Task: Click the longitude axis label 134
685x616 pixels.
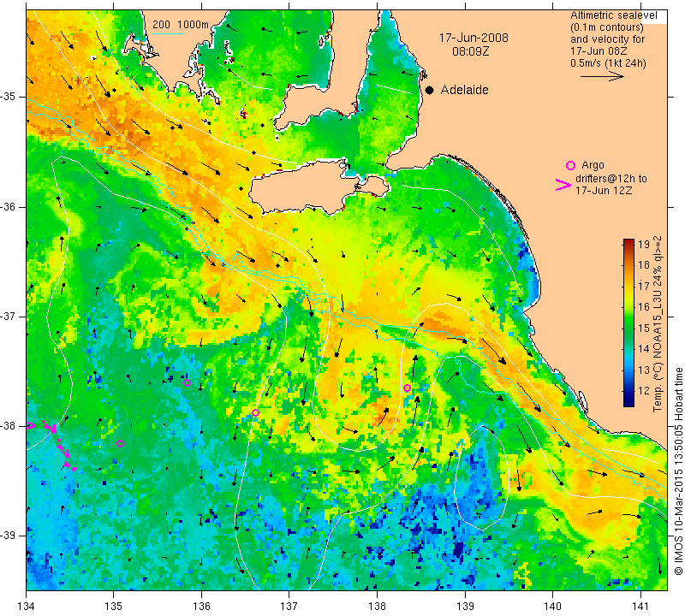Action: (x=27, y=606)
